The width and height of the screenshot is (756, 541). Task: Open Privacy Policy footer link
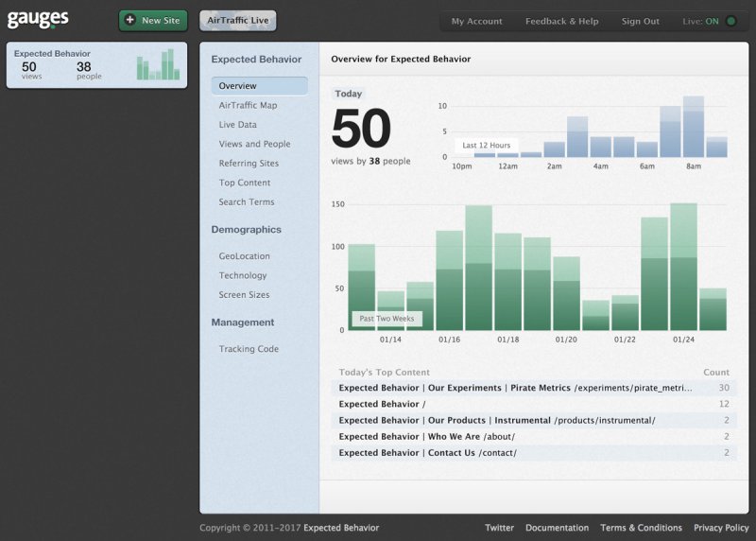(721, 528)
